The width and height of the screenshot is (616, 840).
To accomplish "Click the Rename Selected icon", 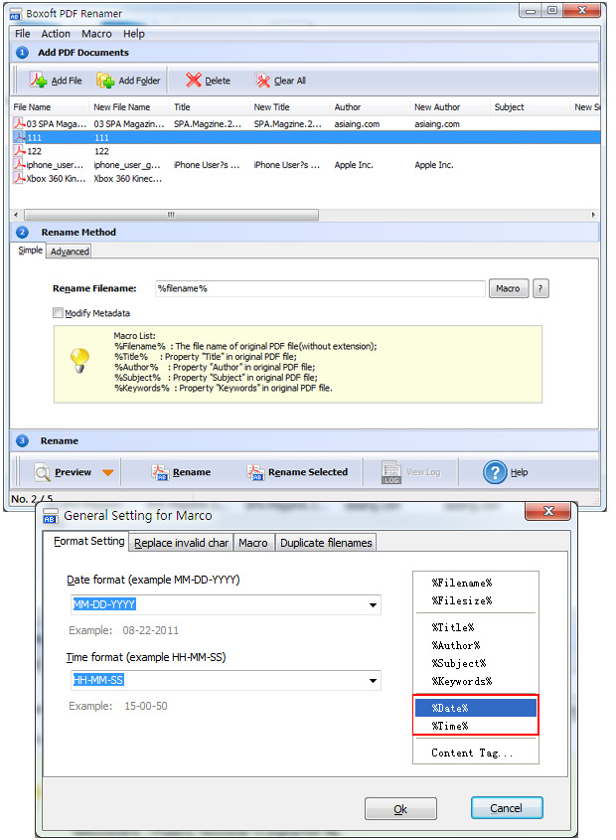I will 255,472.
